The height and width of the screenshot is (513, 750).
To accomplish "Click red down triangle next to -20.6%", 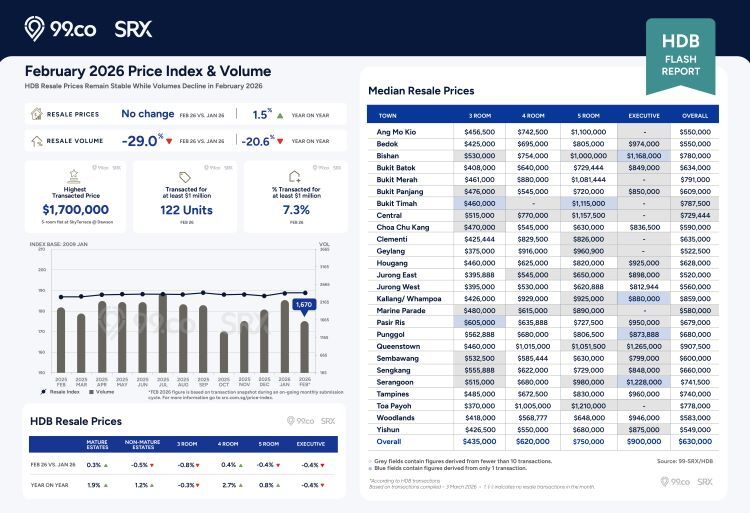I will click(280, 141).
